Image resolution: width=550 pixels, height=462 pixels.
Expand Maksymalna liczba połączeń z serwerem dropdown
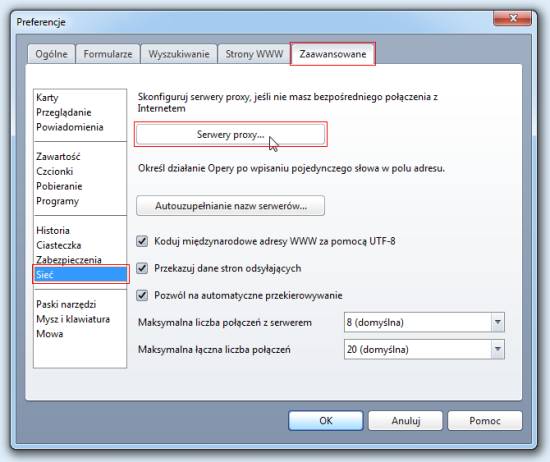point(497,322)
